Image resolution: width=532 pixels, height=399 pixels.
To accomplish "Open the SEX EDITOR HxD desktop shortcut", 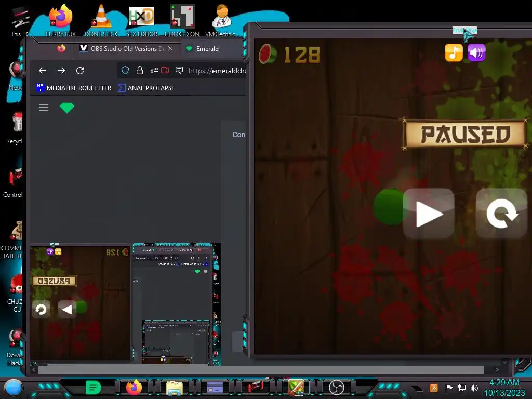I will pos(142,20).
